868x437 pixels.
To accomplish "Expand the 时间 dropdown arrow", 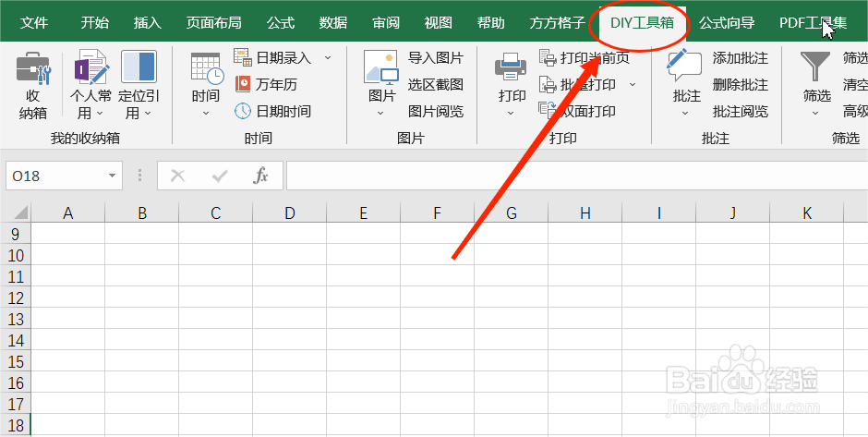I will coord(206,114).
